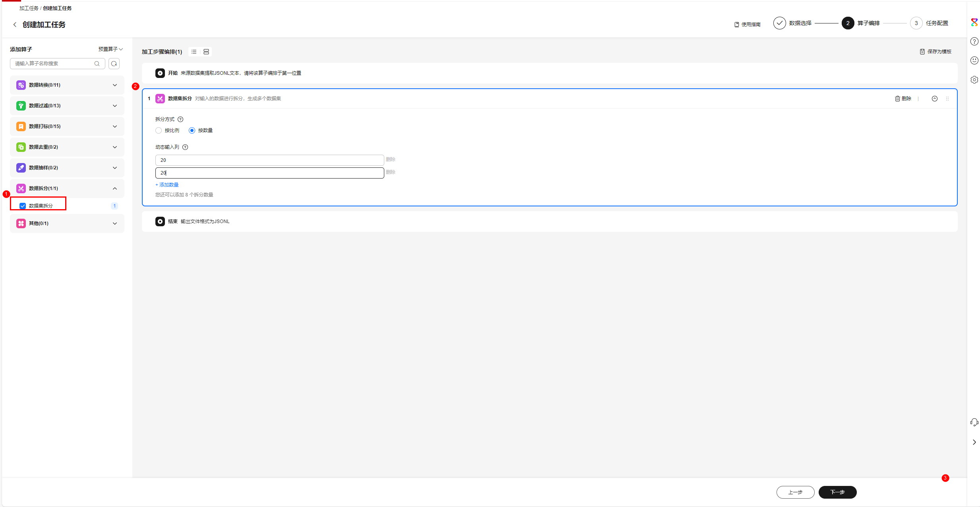The image size is (980, 507).
Task: Collapse the 数据集拆分 step with circle arrow
Action: (934, 99)
